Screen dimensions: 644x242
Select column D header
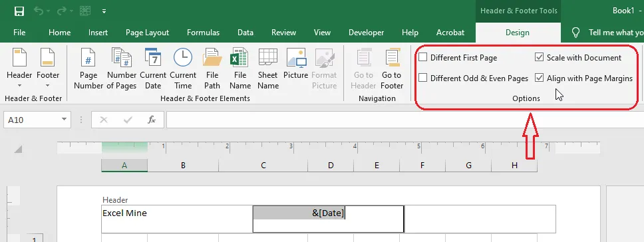(331, 166)
